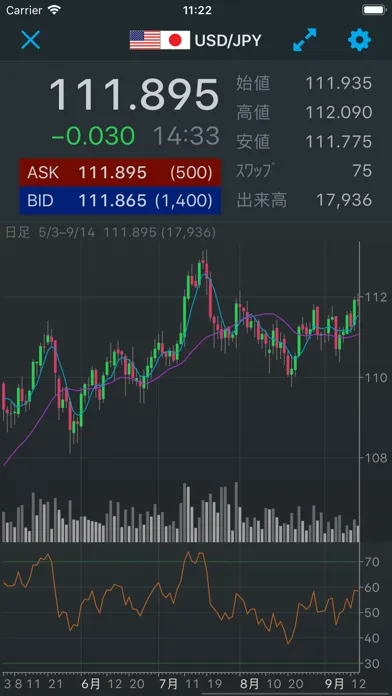The image size is (392, 696).
Task: Tap the current price 111.895
Action: pos(134,95)
